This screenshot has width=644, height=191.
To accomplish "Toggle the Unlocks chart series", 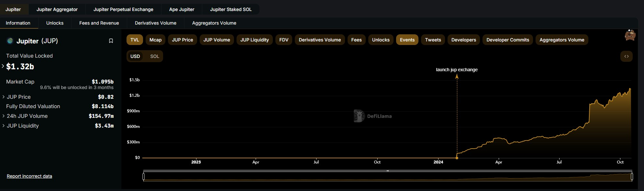I will (x=381, y=40).
